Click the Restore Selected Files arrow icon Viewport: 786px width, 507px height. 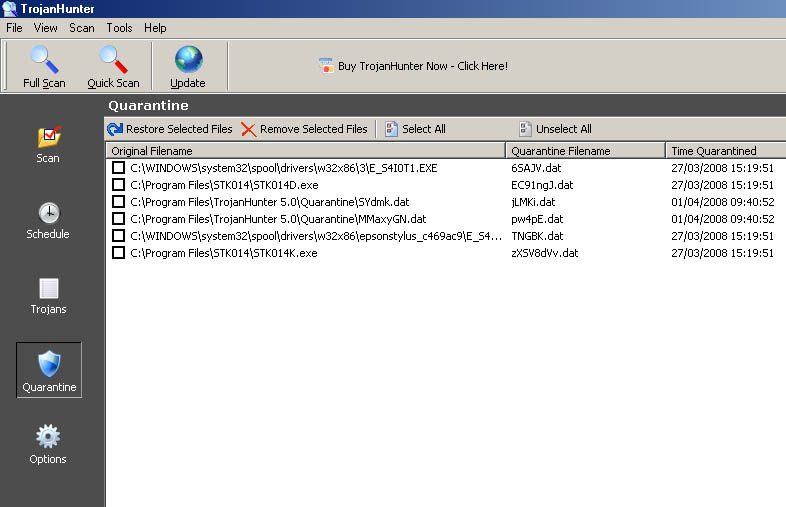tap(115, 129)
